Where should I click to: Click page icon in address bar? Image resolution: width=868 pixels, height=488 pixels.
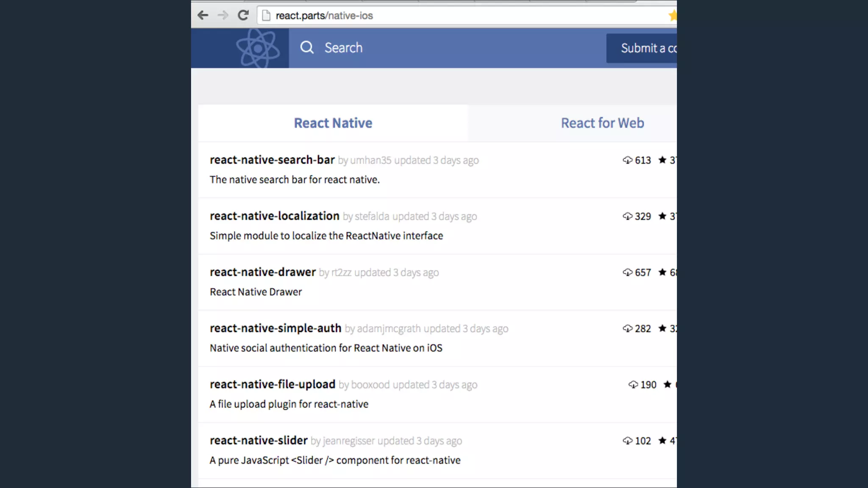[x=266, y=16]
